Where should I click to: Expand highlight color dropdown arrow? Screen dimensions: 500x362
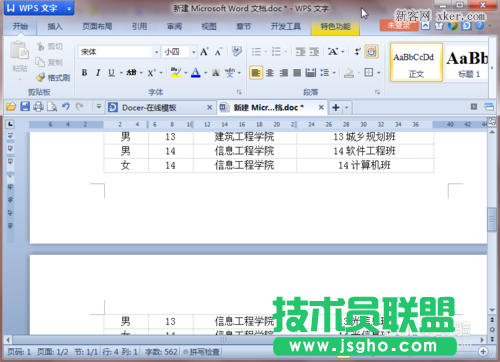[186, 73]
